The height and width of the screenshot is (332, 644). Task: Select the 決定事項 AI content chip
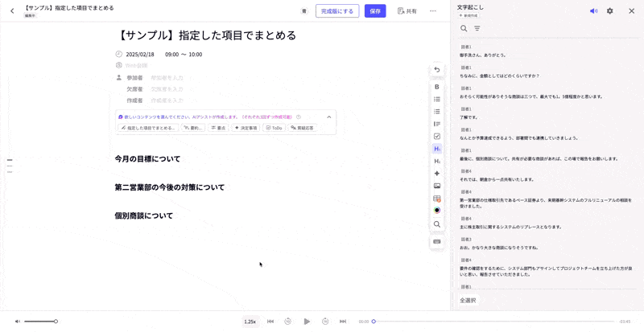click(246, 128)
